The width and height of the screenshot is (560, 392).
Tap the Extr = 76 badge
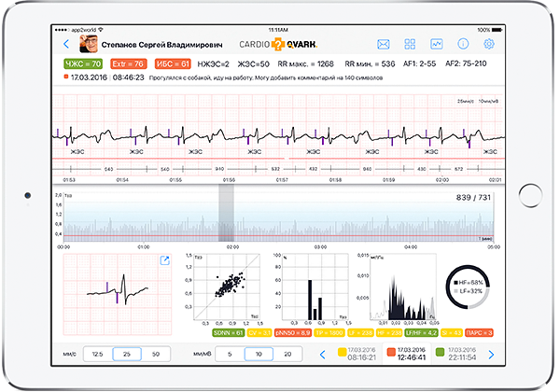(x=128, y=63)
